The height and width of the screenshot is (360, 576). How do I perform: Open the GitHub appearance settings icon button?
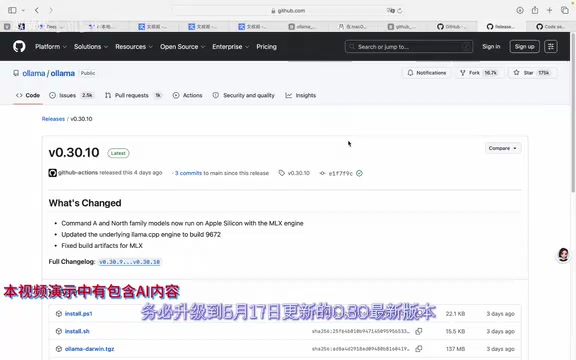pos(551,47)
